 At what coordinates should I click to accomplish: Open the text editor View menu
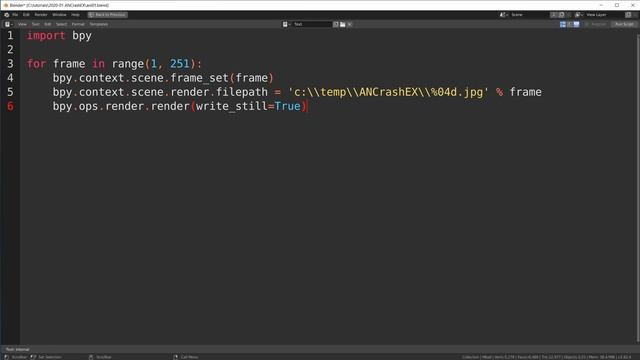pos(22,24)
